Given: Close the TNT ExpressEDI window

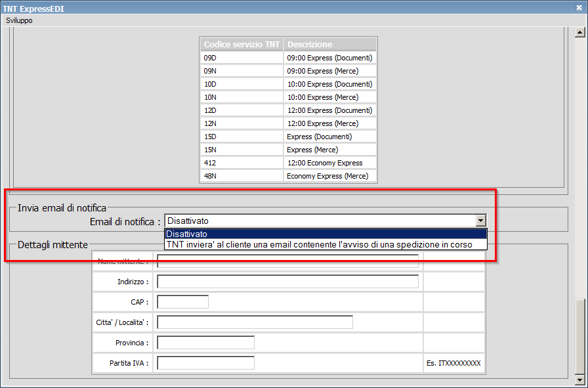Looking at the screenshot, I should tap(579, 7).
